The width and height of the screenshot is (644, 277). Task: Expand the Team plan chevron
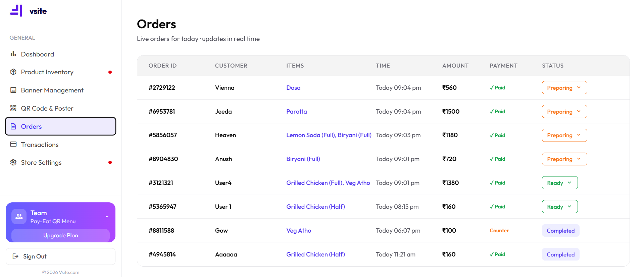(107, 216)
